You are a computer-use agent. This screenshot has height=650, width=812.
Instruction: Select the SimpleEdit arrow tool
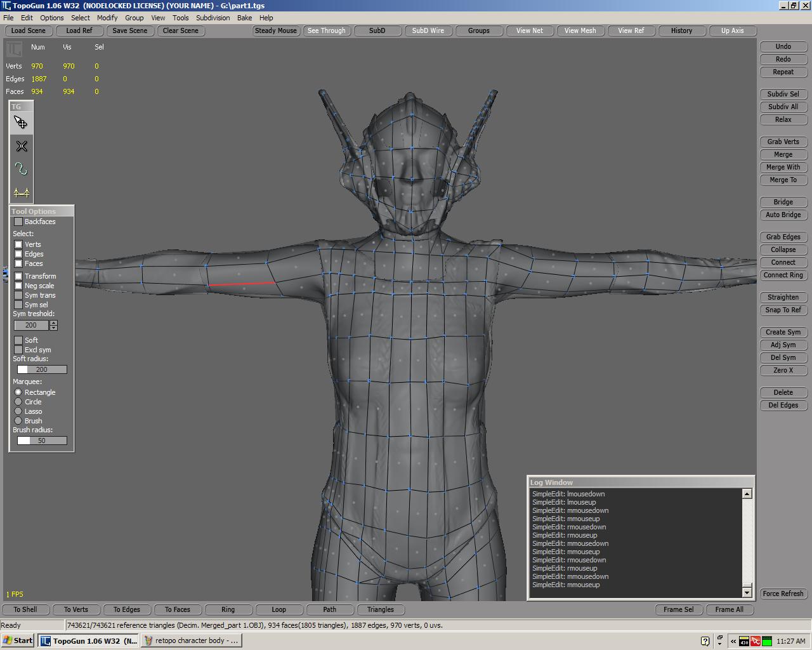(21, 123)
